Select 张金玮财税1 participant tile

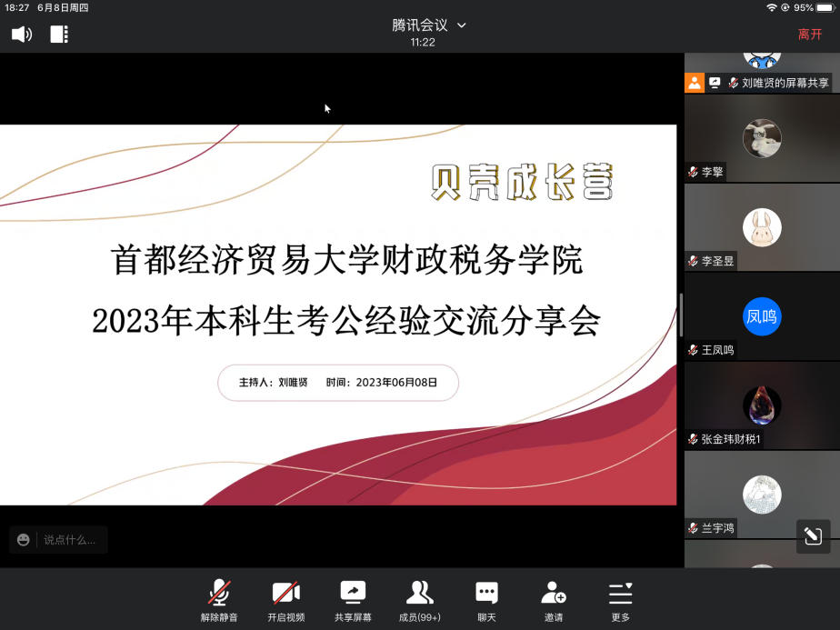click(x=762, y=405)
